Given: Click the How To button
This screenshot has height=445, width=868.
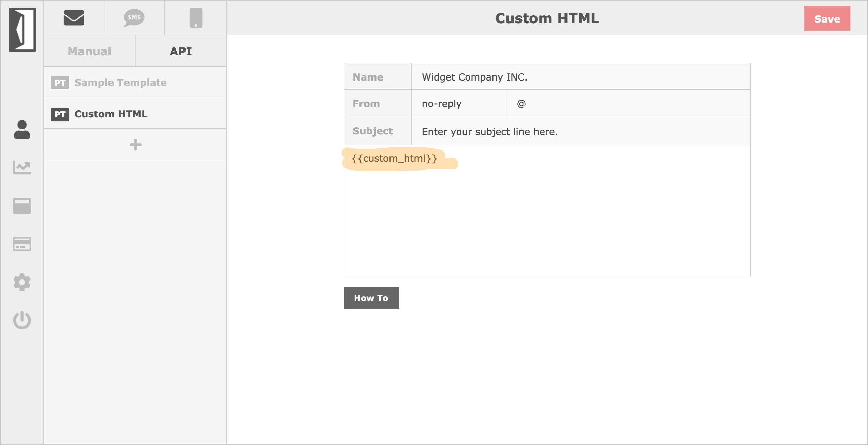Looking at the screenshot, I should click(371, 298).
